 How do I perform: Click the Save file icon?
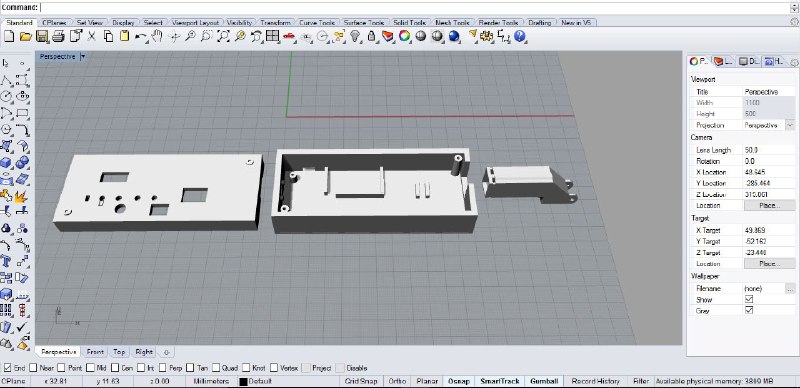[42, 36]
